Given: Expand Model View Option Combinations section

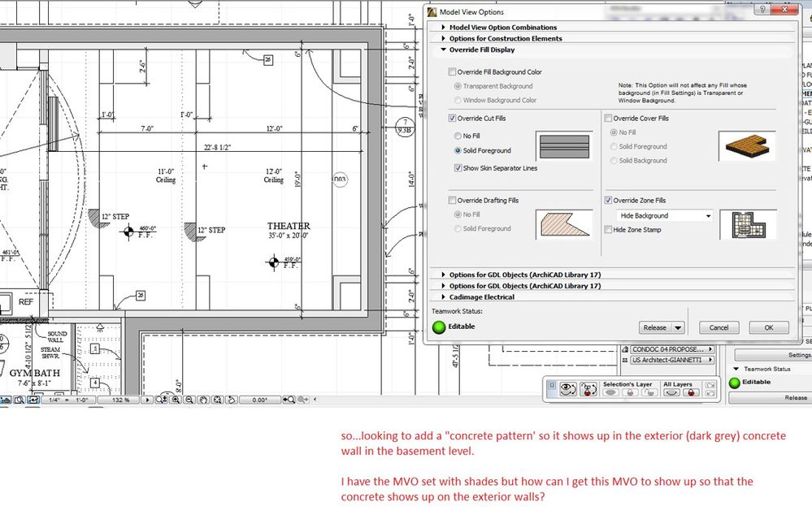Looking at the screenshot, I should (x=443, y=27).
